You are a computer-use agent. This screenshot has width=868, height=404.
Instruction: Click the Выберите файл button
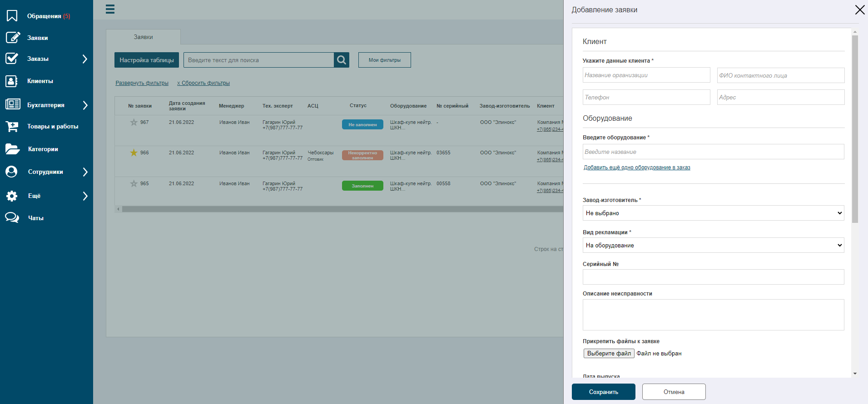[609, 353]
